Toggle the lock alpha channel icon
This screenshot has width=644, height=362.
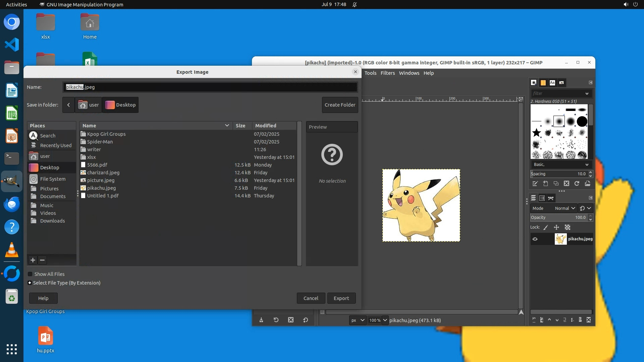point(568,227)
